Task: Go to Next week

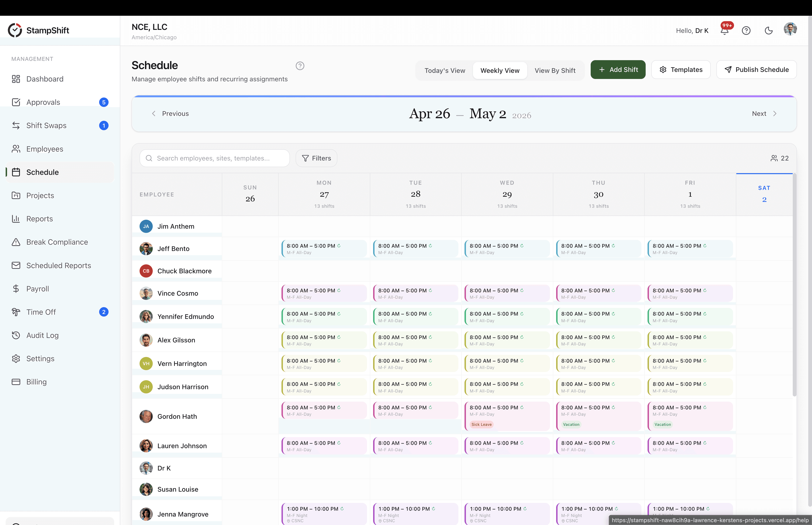Action: click(x=765, y=114)
